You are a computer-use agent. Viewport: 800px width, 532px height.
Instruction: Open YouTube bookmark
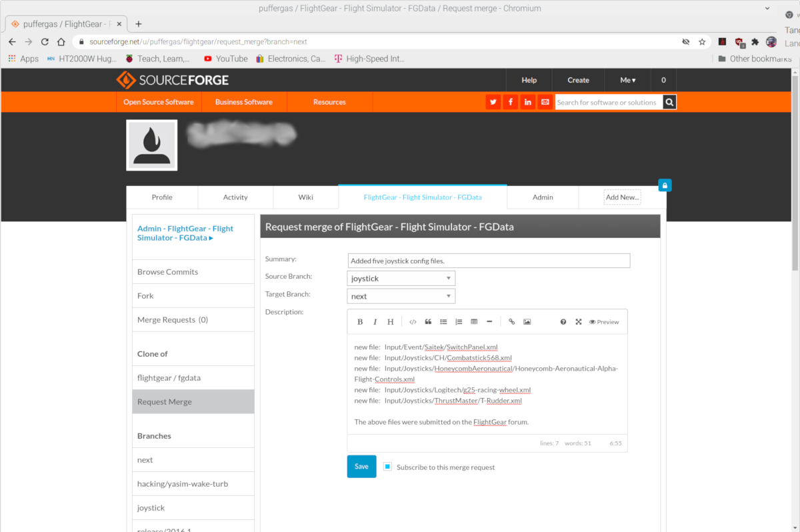226,59
